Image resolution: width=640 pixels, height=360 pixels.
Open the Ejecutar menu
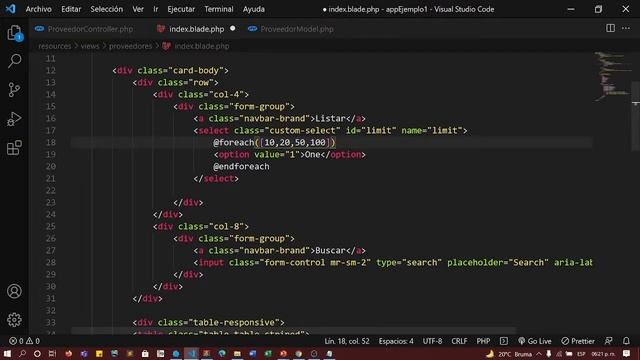coord(181,9)
